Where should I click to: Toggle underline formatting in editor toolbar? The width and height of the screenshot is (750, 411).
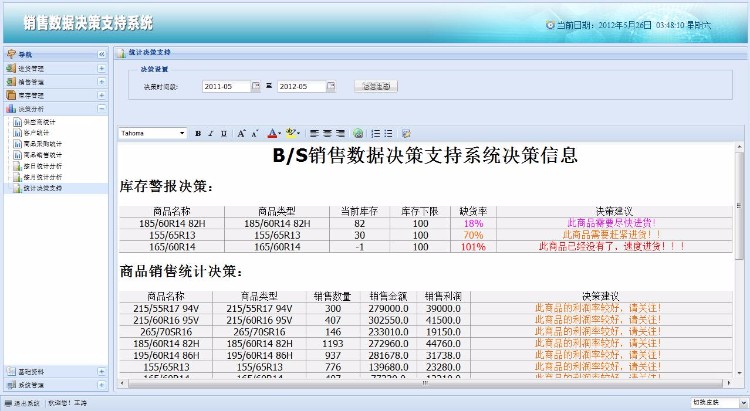(x=223, y=133)
